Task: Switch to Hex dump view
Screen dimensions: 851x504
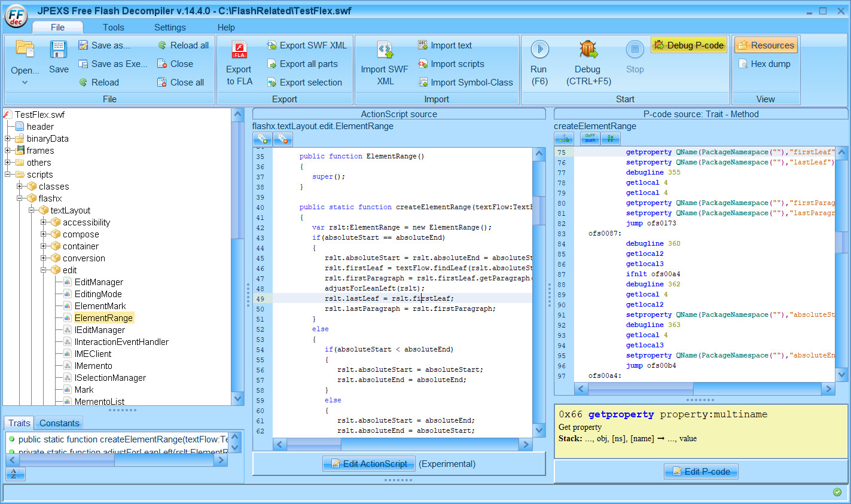Action: tap(764, 64)
